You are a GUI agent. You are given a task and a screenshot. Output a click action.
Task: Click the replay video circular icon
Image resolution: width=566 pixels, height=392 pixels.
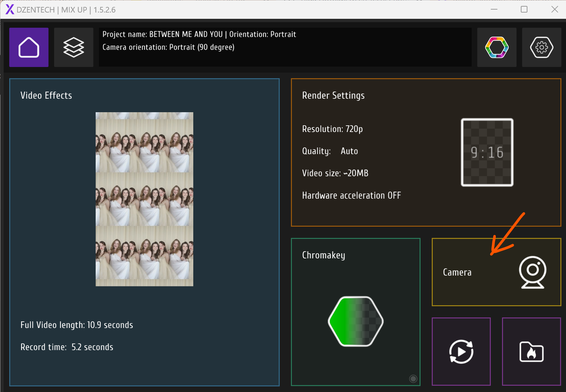coord(461,351)
